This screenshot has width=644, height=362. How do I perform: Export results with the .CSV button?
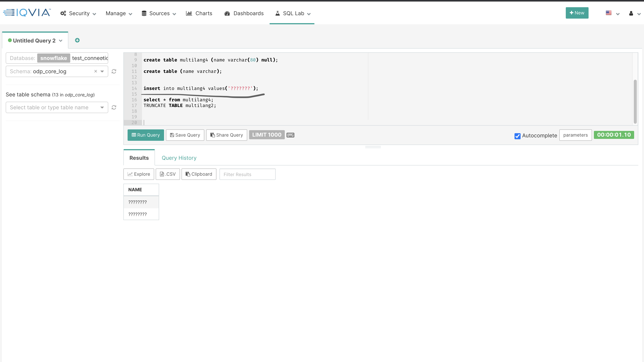168,174
